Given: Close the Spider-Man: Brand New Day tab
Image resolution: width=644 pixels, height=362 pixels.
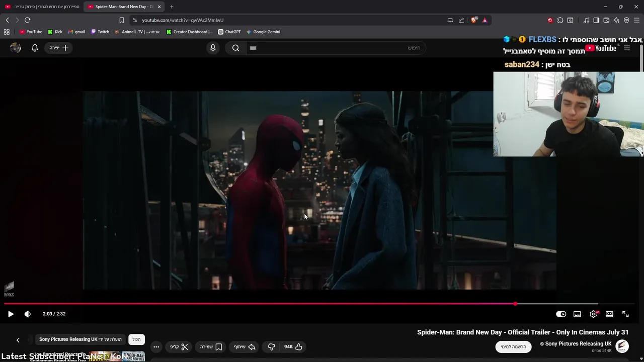Looking at the screenshot, I should point(159,7).
